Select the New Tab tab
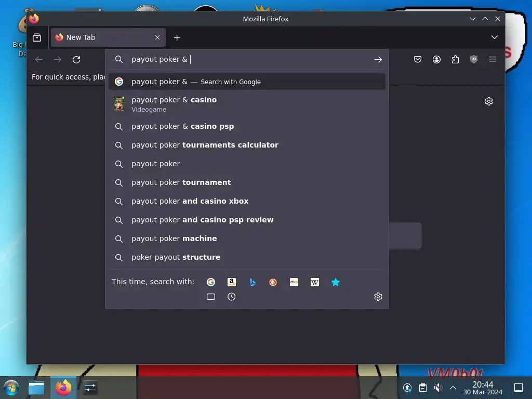532x399 pixels. tap(108, 37)
